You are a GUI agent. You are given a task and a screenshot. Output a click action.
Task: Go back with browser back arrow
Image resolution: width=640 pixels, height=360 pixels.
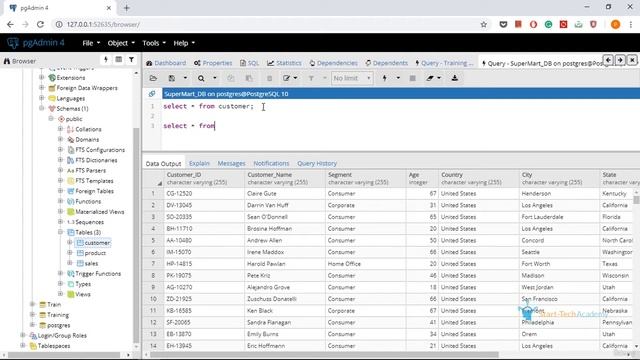click(x=10, y=24)
